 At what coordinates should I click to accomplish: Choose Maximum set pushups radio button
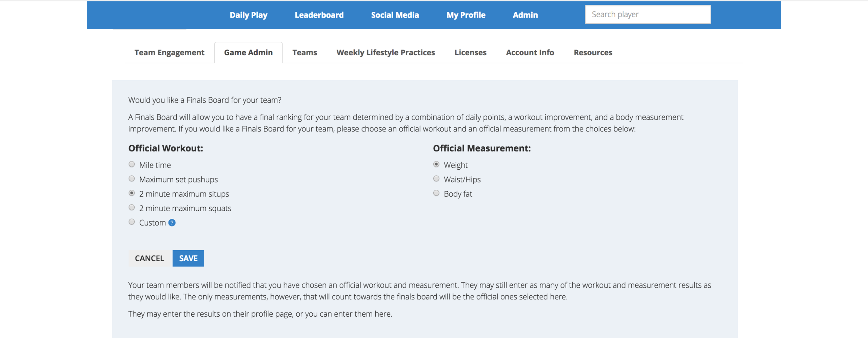(132, 179)
